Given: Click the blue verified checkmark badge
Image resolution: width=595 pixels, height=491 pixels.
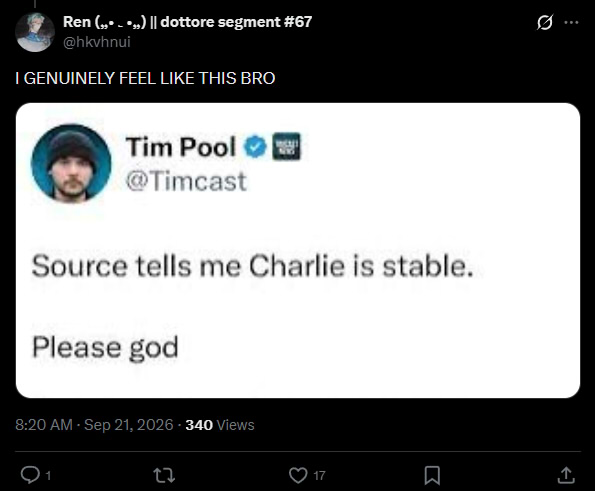Looking at the screenshot, I should tap(255, 147).
